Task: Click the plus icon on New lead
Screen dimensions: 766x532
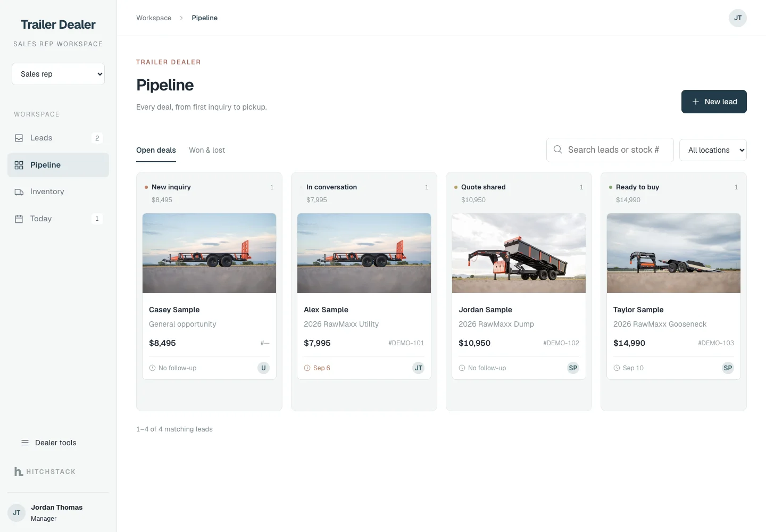Action: coord(695,102)
